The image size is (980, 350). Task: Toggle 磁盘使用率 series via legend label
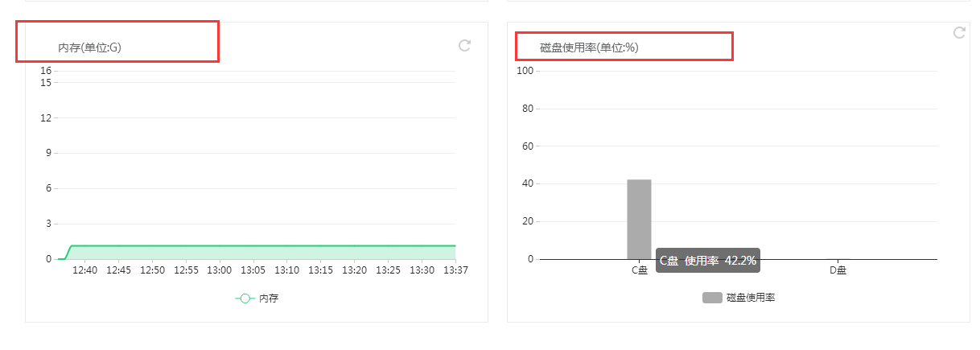(751, 298)
